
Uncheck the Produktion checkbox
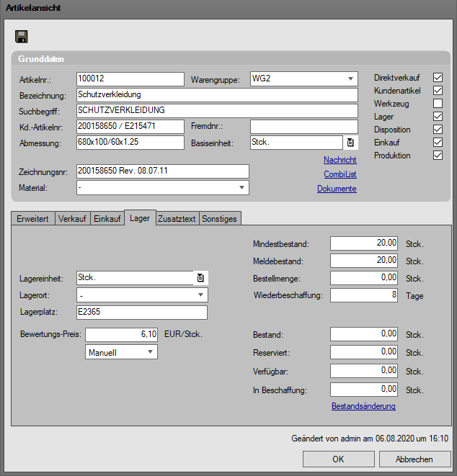click(438, 156)
